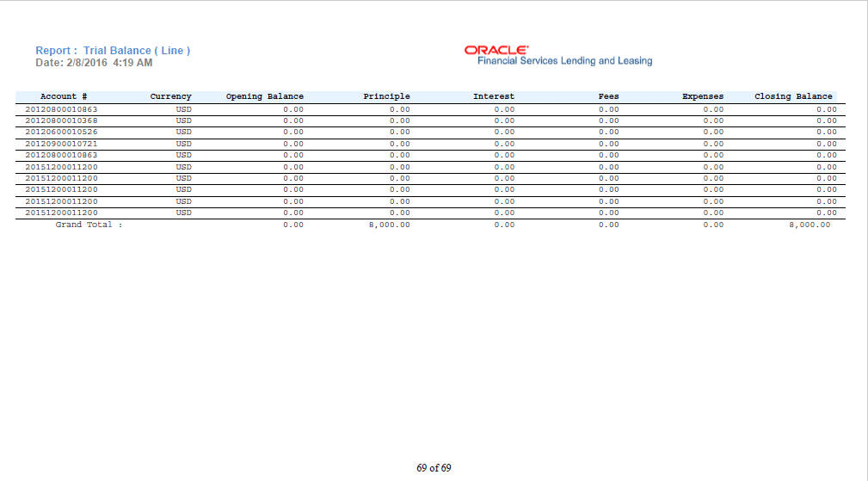The width and height of the screenshot is (868, 481).
Task: Click Grand Total Principle amount 8,000.00
Action: (390, 225)
